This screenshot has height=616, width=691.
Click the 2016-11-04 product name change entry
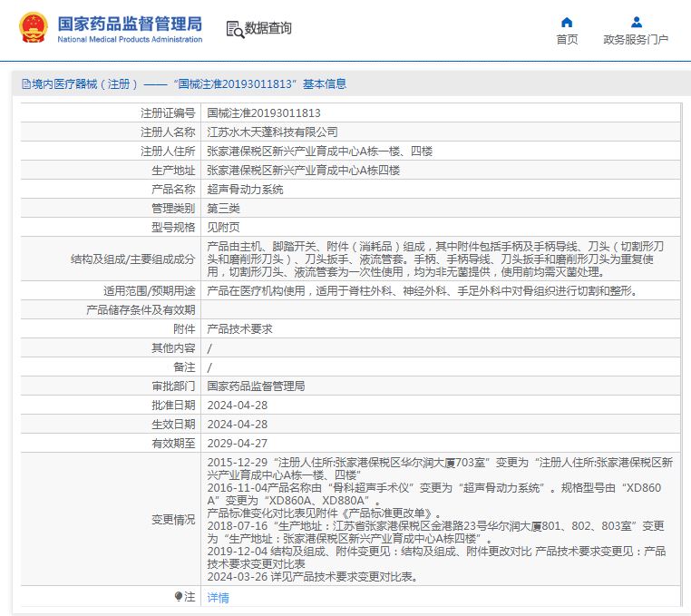pos(434,494)
